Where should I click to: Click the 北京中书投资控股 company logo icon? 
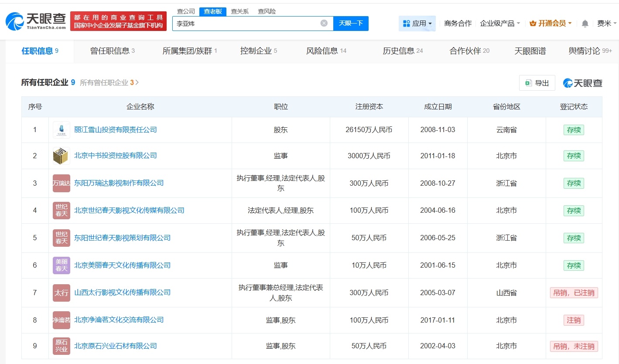pyautogui.click(x=62, y=156)
